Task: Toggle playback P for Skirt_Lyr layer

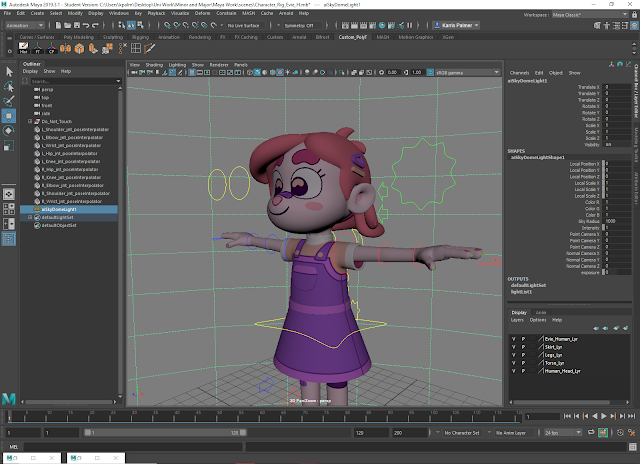Action: 523,347
